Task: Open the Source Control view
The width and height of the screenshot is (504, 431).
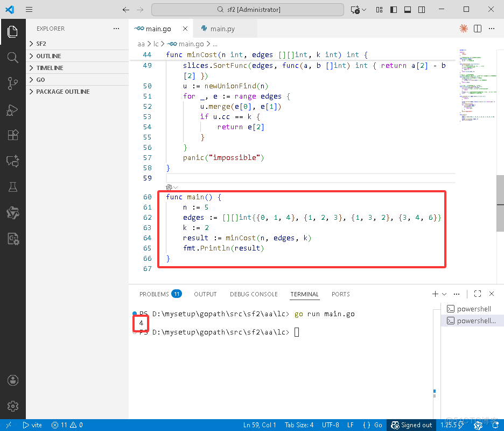Action: click(12, 84)
